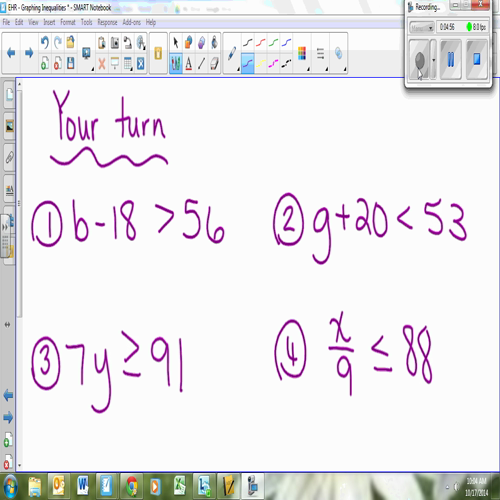Move sidebar to the other side
The image size is (500, 500).
[x=7, y=324]
